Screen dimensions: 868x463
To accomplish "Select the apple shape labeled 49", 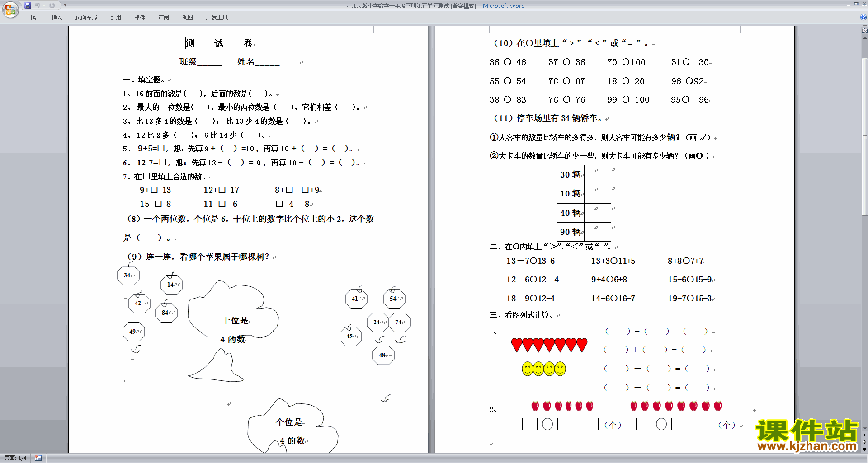I will tap(134, 332).
